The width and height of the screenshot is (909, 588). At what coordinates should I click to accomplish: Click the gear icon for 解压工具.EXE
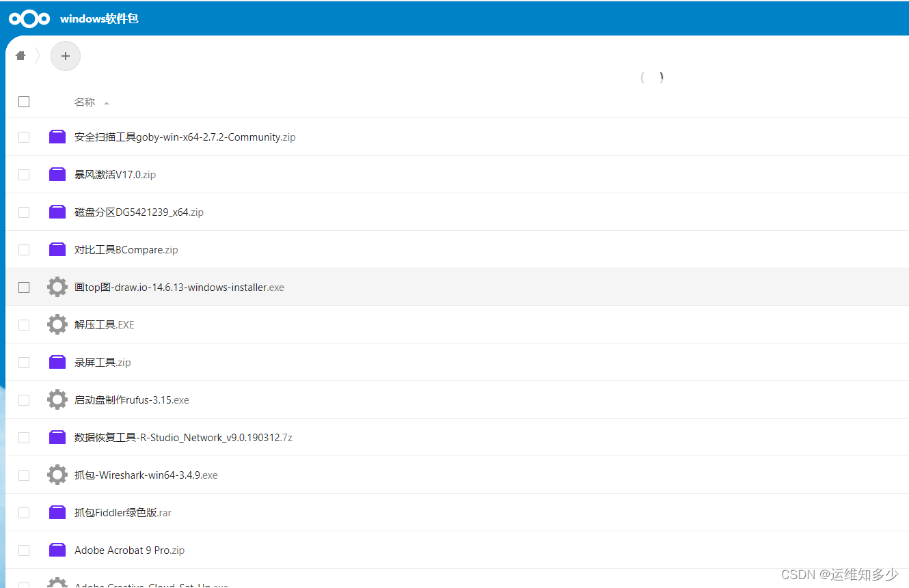(57, 324)
